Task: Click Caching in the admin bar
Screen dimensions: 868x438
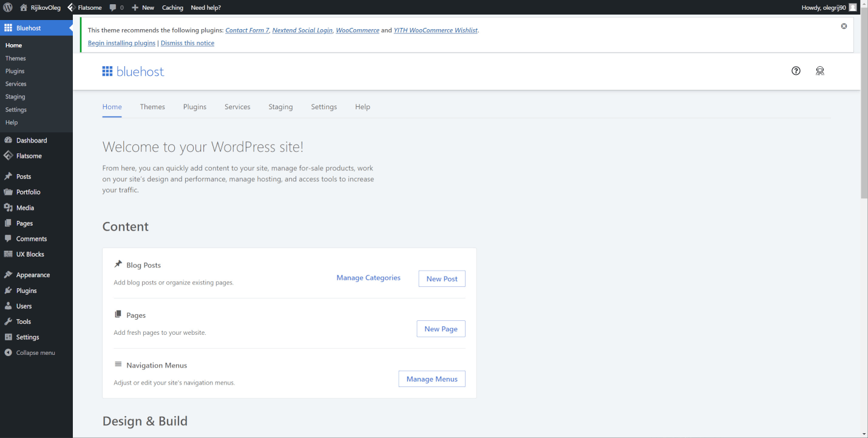Action: (172, 7)
